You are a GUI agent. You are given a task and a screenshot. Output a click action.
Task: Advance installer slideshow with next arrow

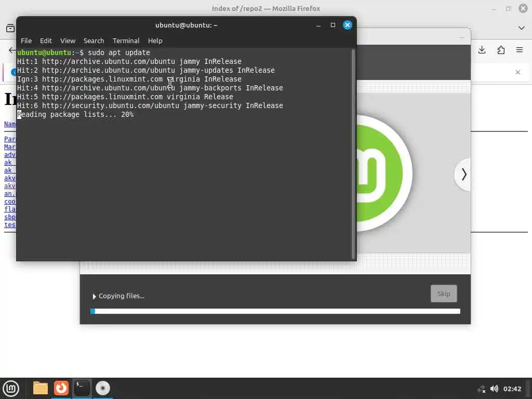click(x=463, y=175)
